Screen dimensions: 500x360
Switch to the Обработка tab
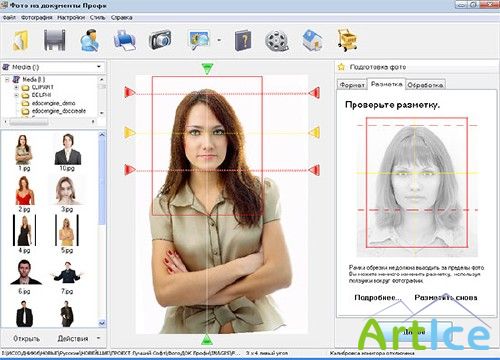click(x=425, y=85)
